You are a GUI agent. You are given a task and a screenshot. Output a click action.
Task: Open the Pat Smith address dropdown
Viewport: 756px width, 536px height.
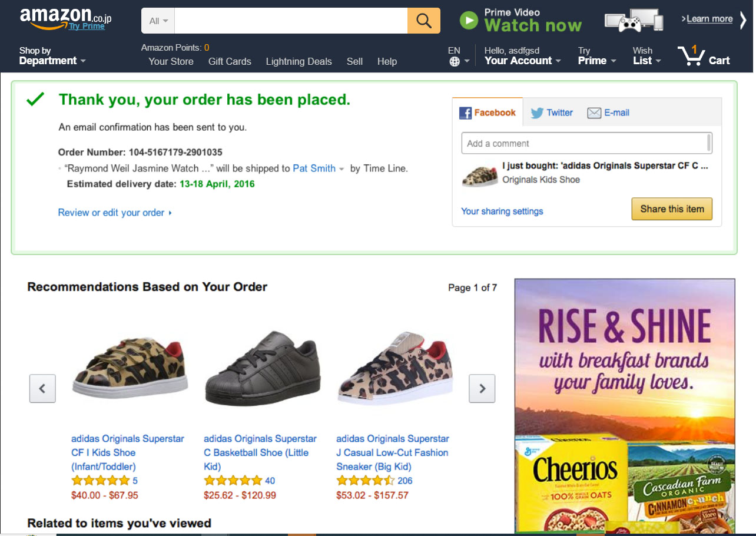[x=341, y=169]
